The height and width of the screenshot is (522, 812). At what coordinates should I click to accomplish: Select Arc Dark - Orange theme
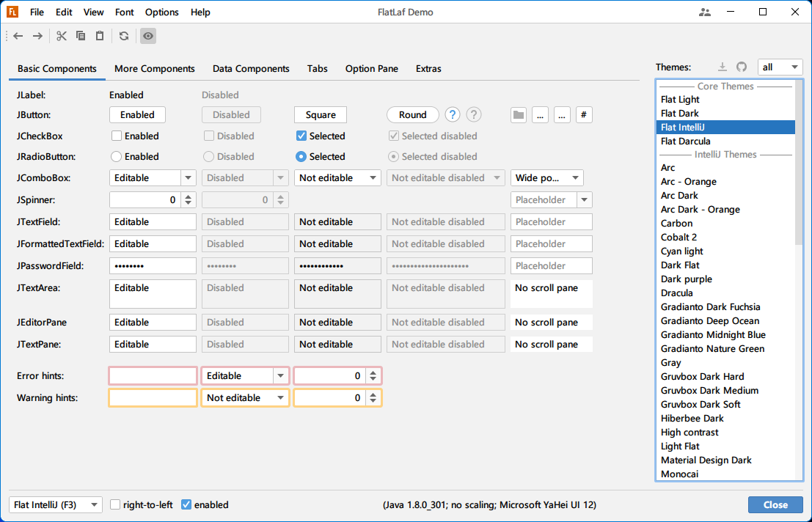coord(725,210)
